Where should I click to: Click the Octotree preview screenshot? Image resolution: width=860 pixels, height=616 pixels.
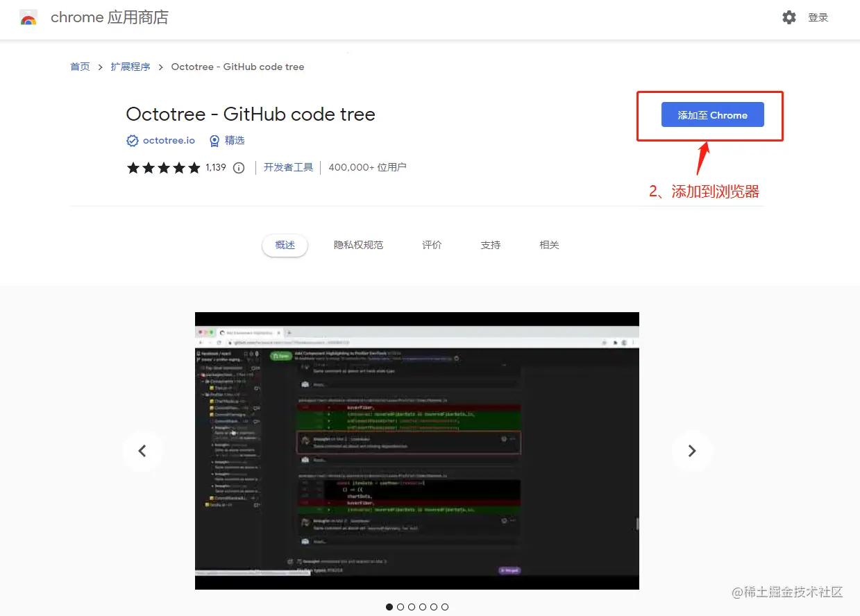(416, 451)
